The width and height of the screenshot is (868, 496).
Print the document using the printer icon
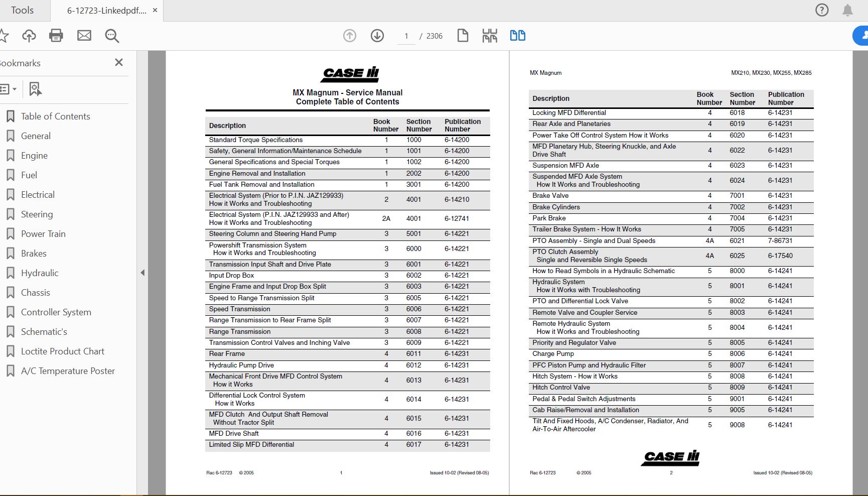click(56, 36)
